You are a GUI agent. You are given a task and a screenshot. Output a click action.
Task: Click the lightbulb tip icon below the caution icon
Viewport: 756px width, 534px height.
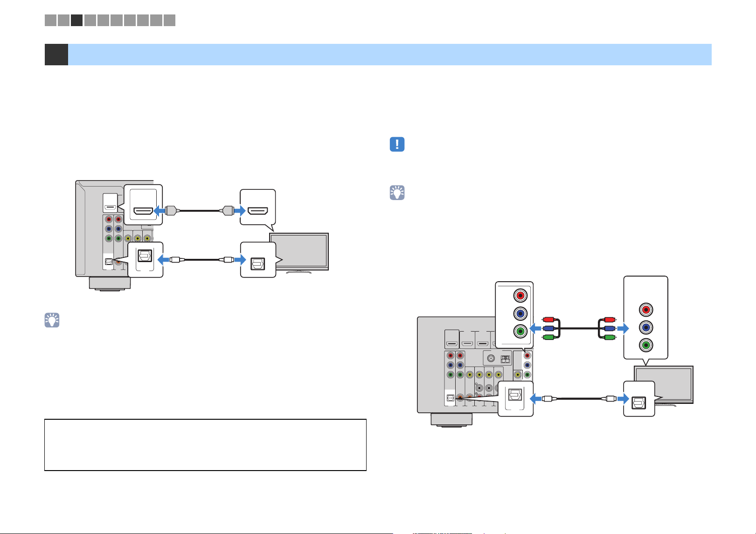397,193
